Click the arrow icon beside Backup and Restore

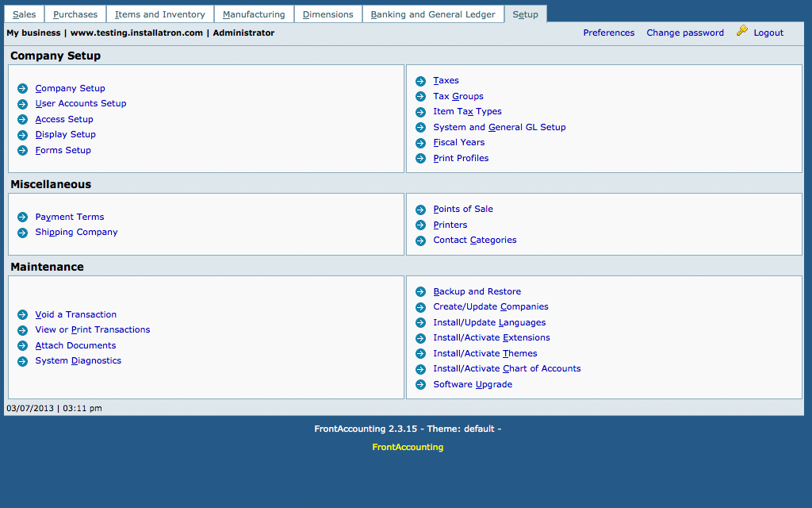(420, 292)
